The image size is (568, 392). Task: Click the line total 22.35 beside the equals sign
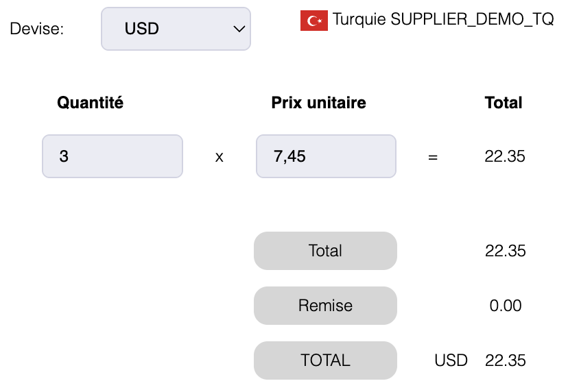tap(505, 156)
